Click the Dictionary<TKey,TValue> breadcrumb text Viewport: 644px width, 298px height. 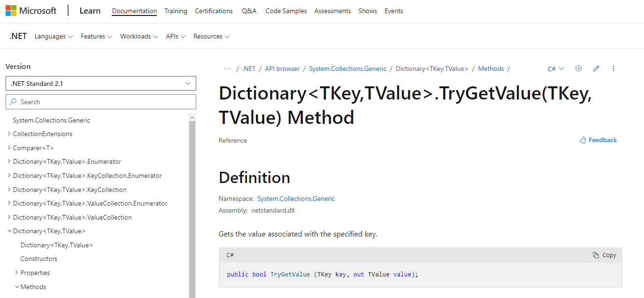[x=432, y=69]
